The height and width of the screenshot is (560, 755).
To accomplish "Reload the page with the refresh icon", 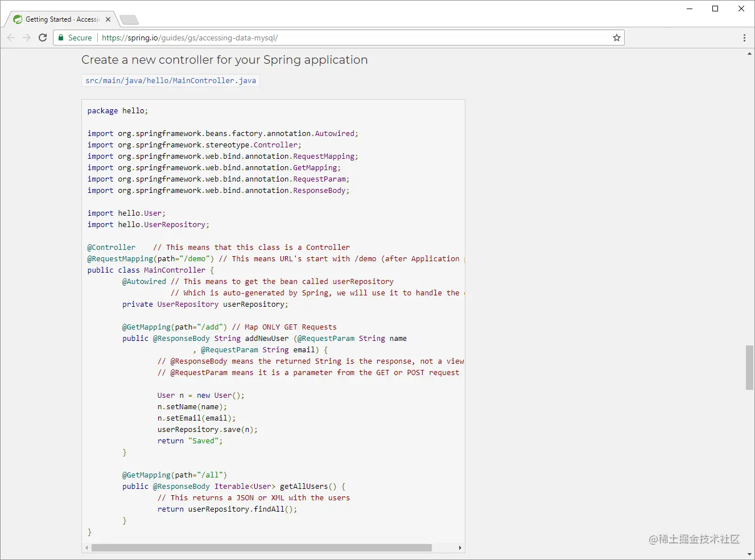I will coord(43,38).
